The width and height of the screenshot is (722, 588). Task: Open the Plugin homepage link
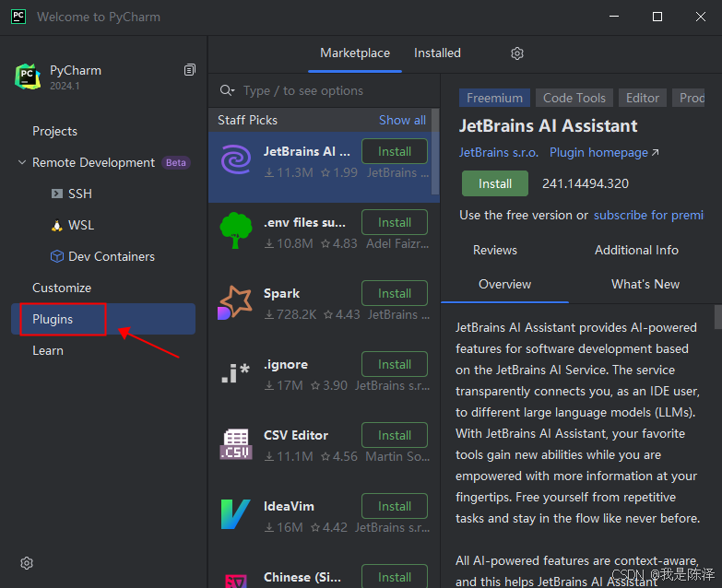(x=604, y=153)
